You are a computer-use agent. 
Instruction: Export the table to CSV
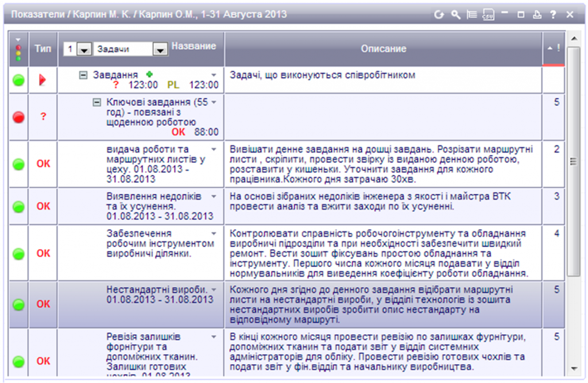pyautogui.click(x=488, y=14)
